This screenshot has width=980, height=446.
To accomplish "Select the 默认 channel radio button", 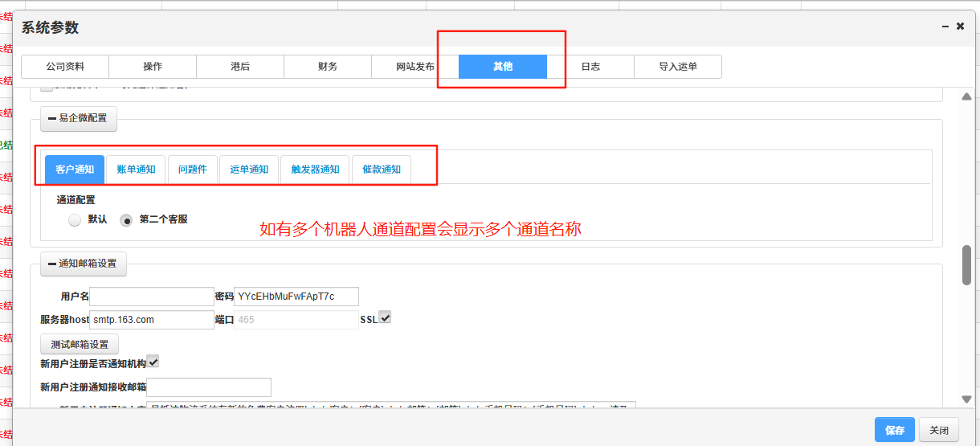I will 75,219.
